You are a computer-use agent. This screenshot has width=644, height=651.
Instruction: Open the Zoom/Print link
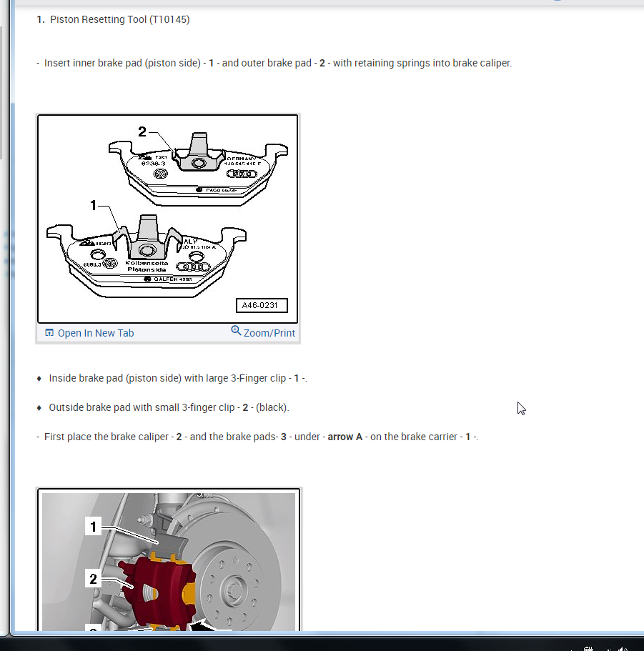(x=269, y=333)
